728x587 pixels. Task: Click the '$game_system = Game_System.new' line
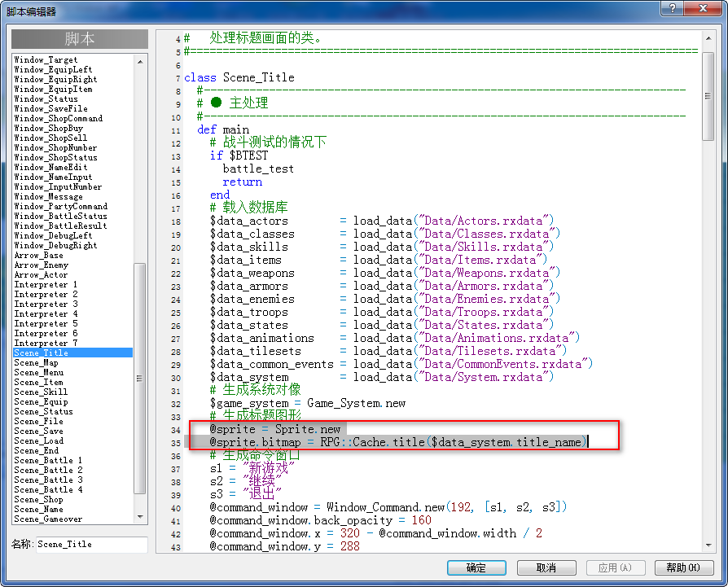[x=308, y=403]
